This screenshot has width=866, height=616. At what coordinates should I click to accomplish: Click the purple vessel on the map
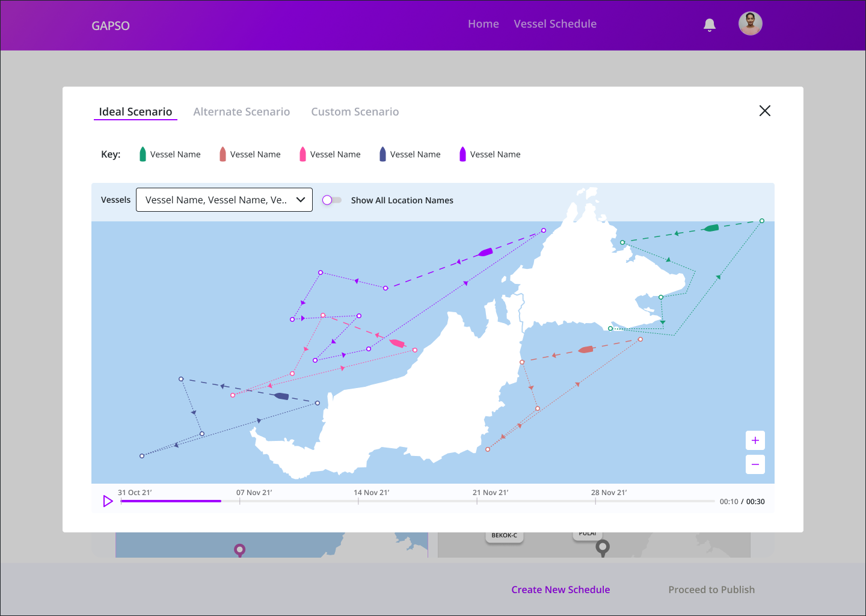(485, 252)
